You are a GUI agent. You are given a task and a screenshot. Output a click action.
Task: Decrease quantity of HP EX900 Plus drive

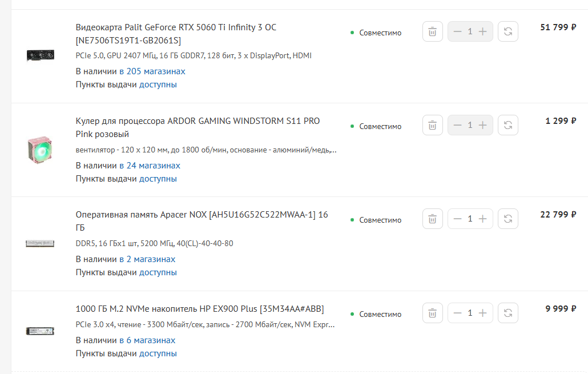[x=457, y=313]
